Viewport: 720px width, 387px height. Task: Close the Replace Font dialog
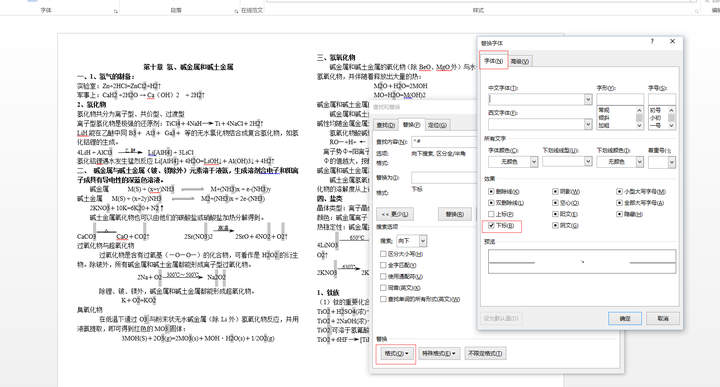pyautogui.click(x=673, y=41)
